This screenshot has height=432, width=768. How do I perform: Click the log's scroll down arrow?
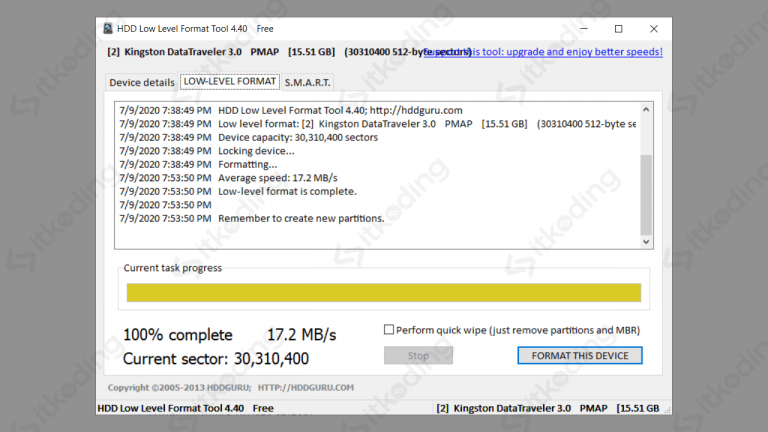coord(645,241)
